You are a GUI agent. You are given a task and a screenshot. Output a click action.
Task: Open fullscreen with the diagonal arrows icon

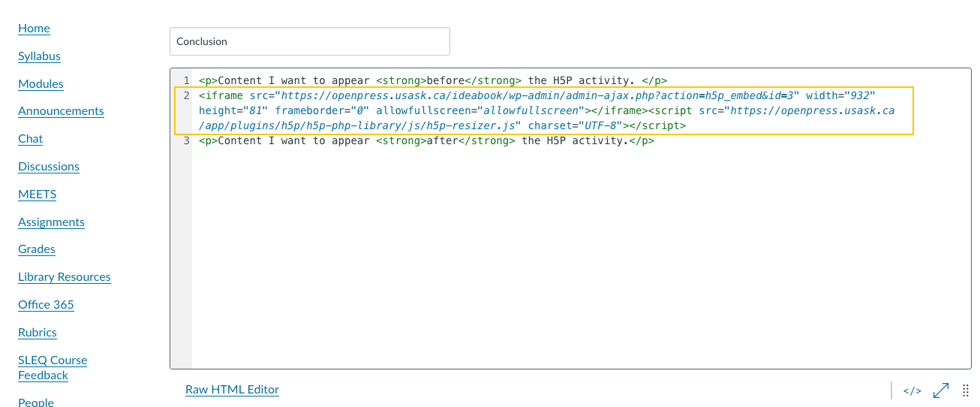point(940,390)
